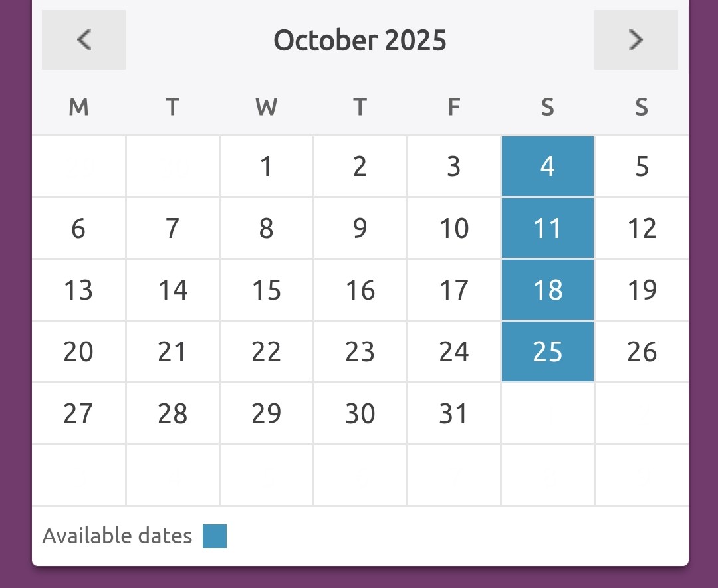Image resolution: width=718 pixels, height=588 pixels.
Task: Pick the highlighted date 18
Action: coord(547,290)
